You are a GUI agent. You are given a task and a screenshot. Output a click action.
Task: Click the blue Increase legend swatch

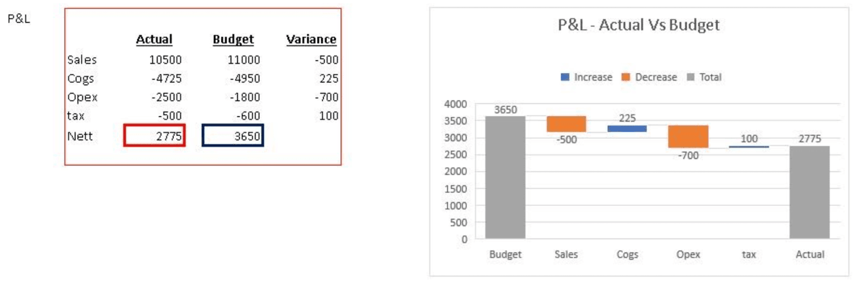tap(565, 77)
